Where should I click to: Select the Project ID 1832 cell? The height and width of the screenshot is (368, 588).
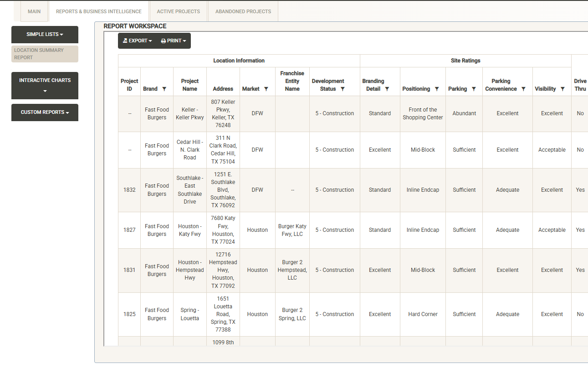point(129,190)
